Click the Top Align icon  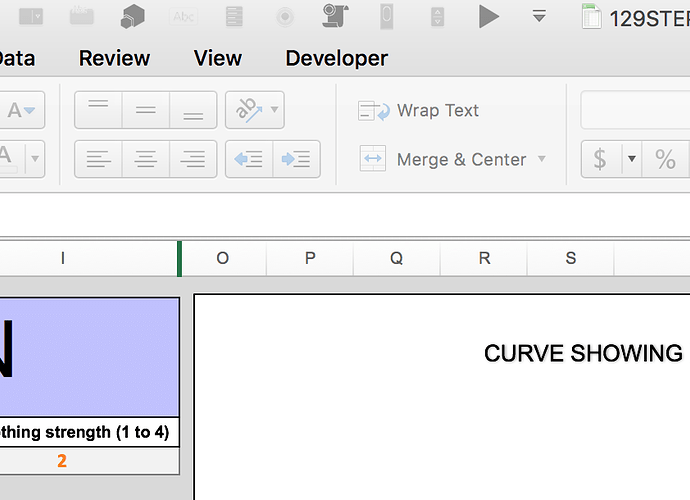click(x=98, y=110)
